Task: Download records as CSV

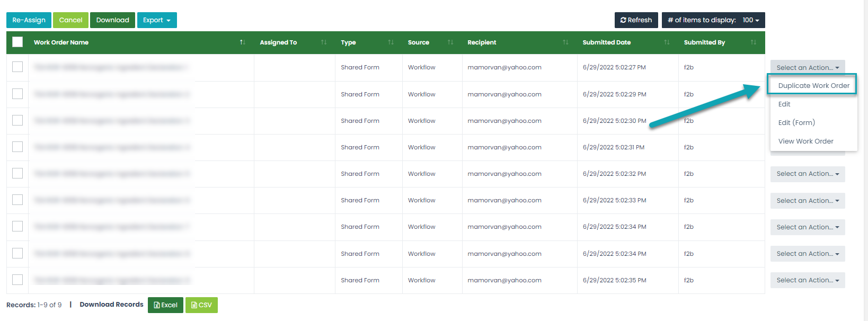Action: click(201, 305)
